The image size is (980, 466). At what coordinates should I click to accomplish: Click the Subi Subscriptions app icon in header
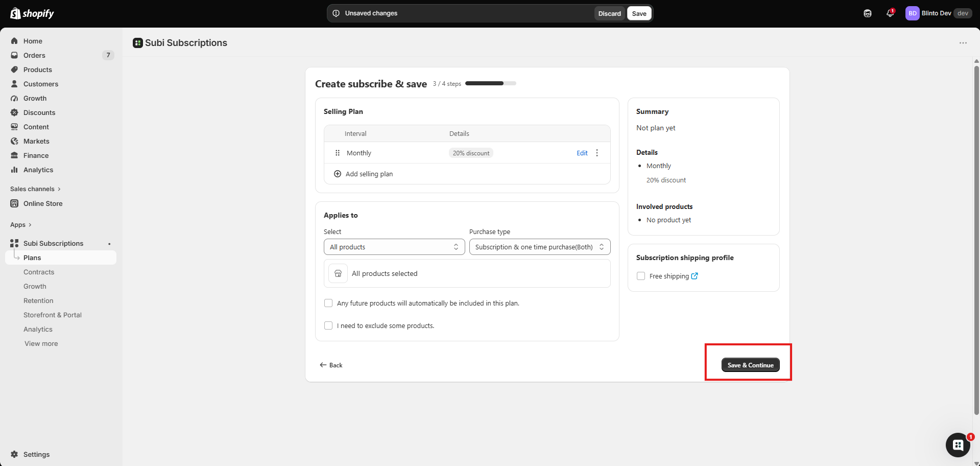(x=138, y=43)
